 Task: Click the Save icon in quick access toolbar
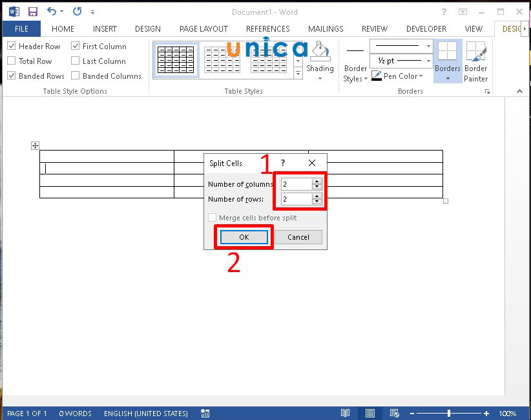point(32,12)
